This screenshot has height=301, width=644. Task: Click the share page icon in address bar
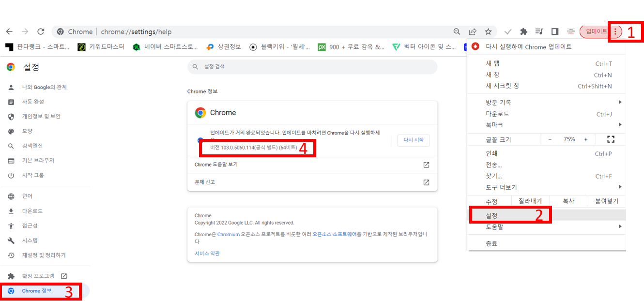[473, 31]
